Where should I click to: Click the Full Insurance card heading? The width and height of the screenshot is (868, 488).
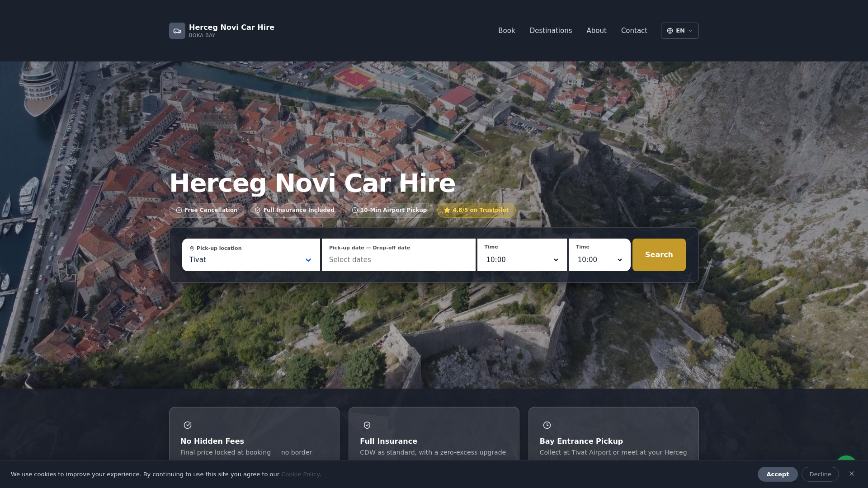(388, 441)
